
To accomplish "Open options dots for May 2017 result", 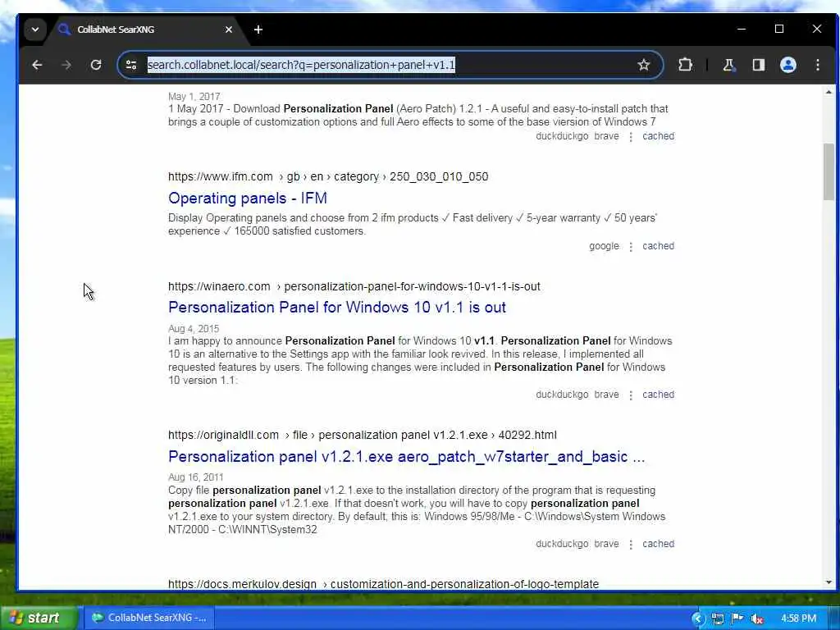I will tap(631, 137).
